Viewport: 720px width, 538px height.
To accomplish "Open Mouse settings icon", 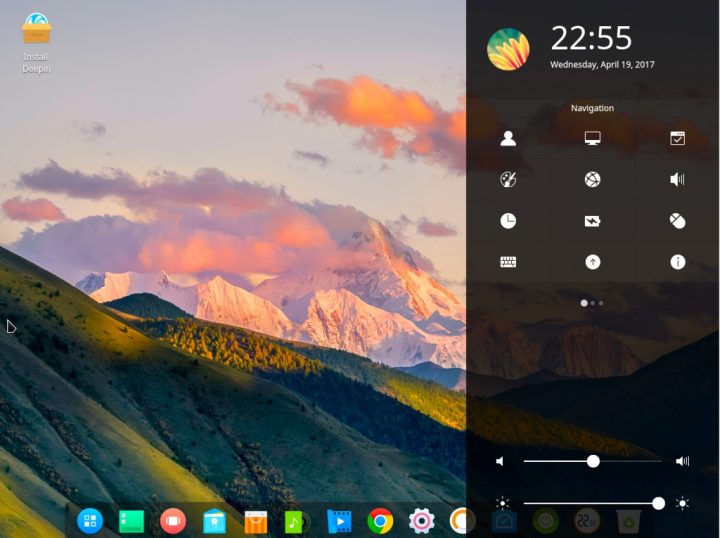I will click(677, 221).
